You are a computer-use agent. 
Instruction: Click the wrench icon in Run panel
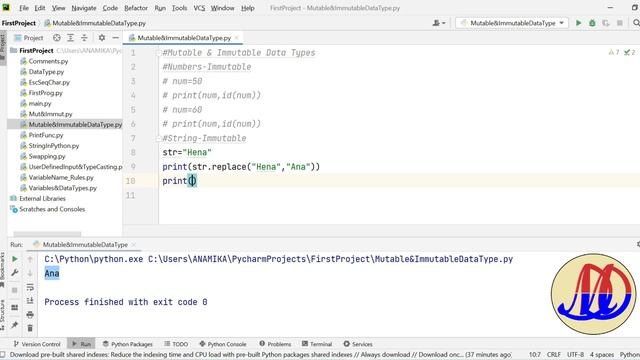click(15, 273)
